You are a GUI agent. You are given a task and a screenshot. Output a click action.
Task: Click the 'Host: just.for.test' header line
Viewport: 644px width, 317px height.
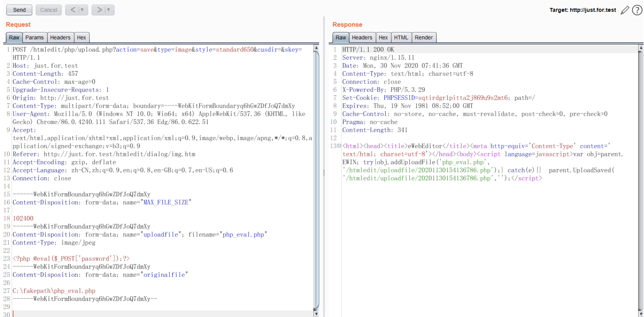tap(45, 65)
